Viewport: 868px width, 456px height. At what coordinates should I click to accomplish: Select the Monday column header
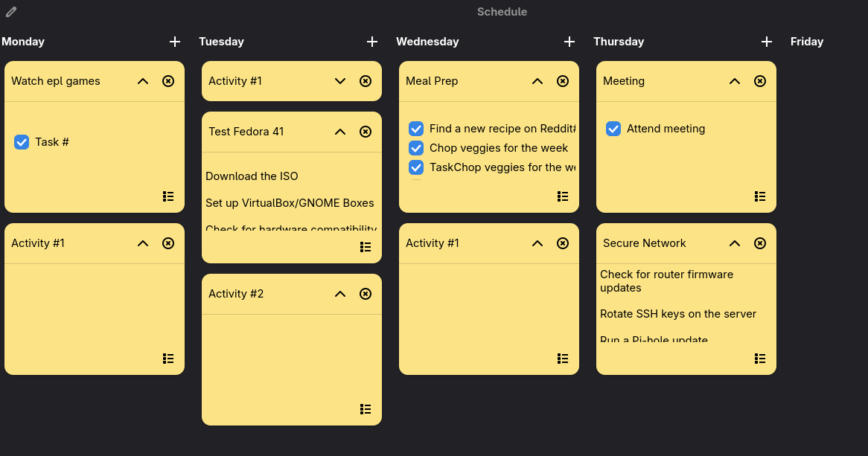(23, 42)
